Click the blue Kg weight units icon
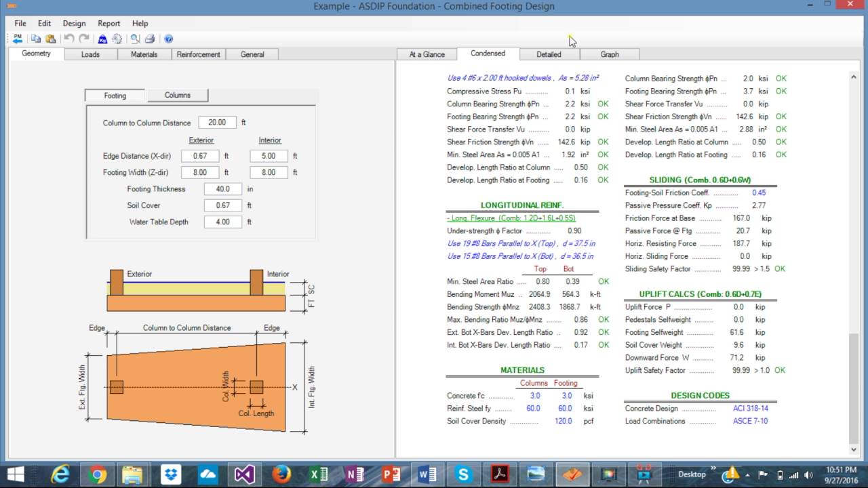 (102, 39)
